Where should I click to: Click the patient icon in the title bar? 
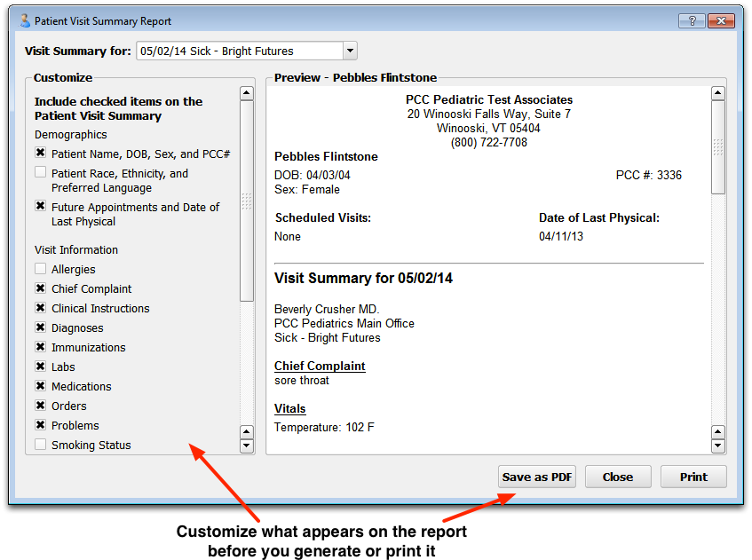coord(25,20)
